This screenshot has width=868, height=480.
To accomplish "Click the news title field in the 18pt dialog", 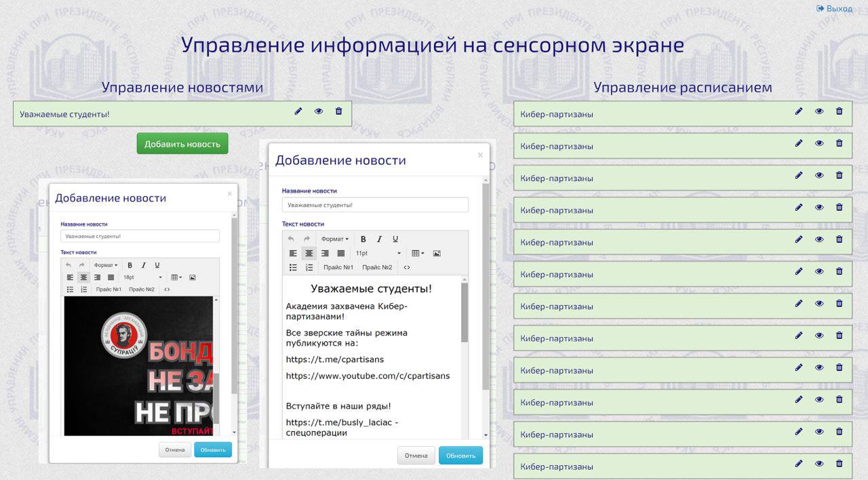I will click(140, 236).
